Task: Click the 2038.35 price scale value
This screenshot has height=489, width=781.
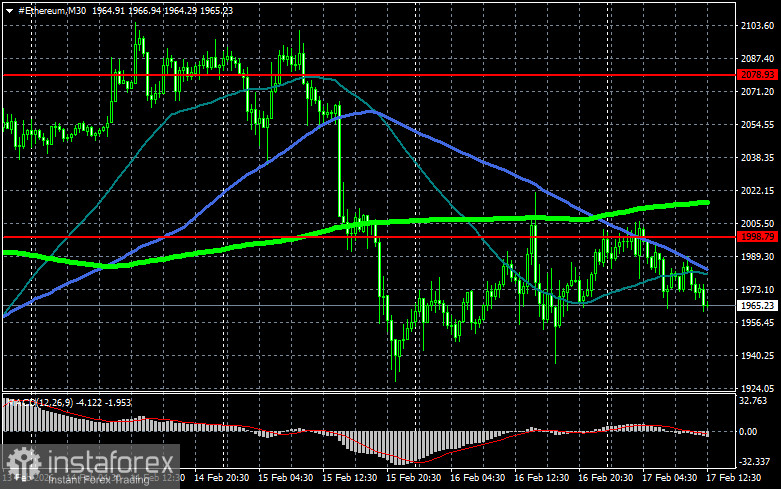Action: 758,157
